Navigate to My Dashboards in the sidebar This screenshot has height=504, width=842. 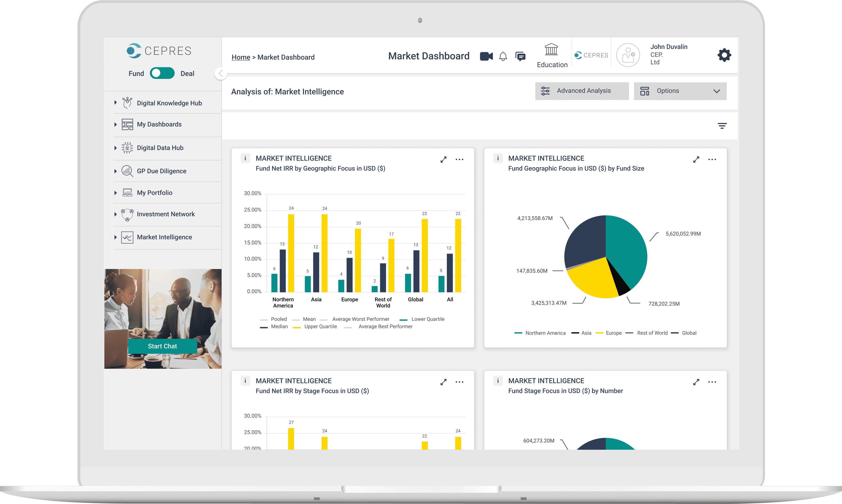[159, 124]
